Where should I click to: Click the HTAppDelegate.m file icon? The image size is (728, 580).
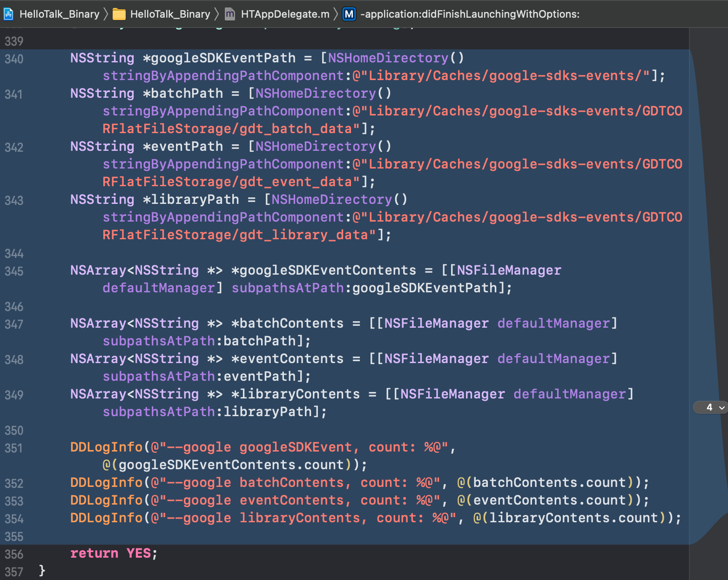[x=230, y=14]
